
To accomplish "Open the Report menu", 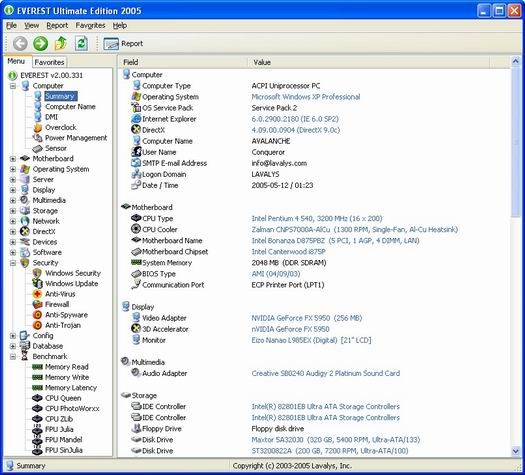I will (x=57, y=25).
